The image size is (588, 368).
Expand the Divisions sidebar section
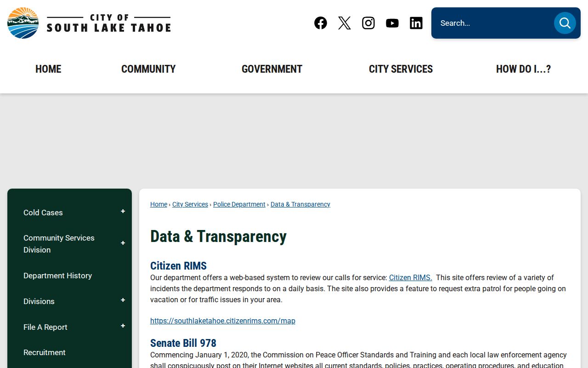123,300
